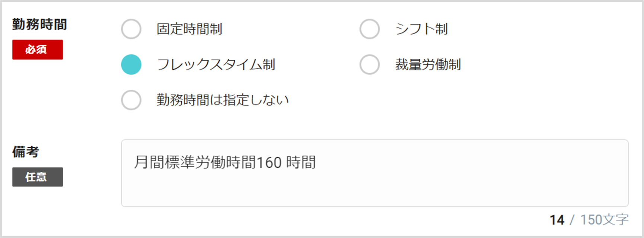Click the bold 14 character count
The width and height of the screenshot is (644, 238).
[x=557, y=220]
